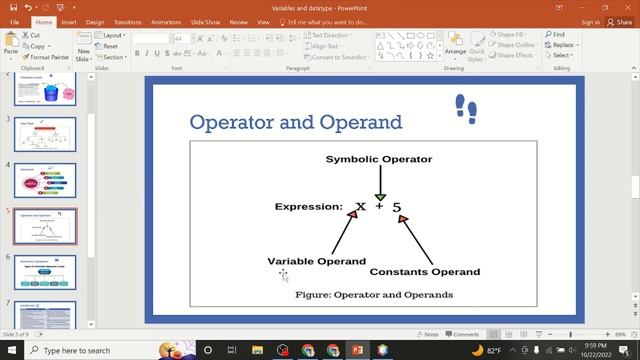Toggle Italic formatting

point(147,53)
